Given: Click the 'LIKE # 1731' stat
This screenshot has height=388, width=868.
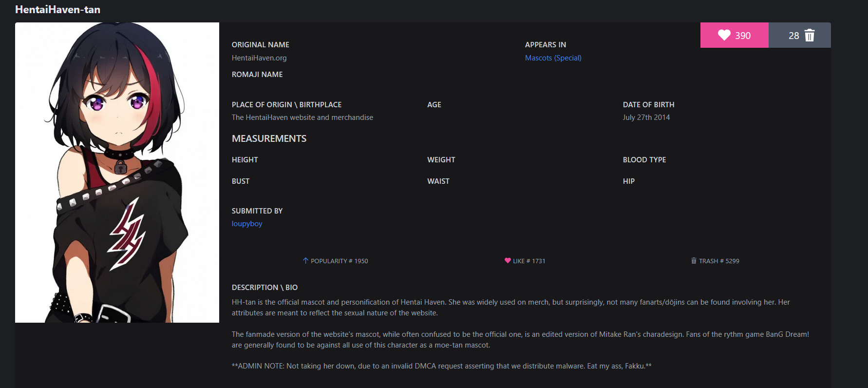Looking at the screenshot, I should click(x=525, y=261).
